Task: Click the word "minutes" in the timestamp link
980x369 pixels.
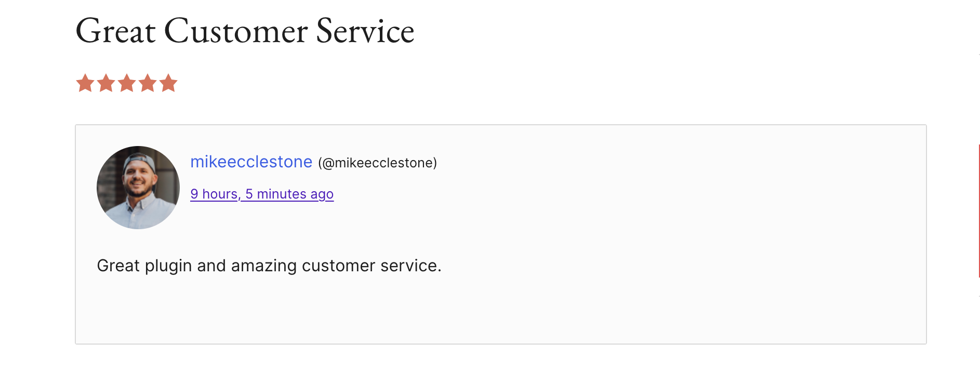Action: [x=281, y=194]
